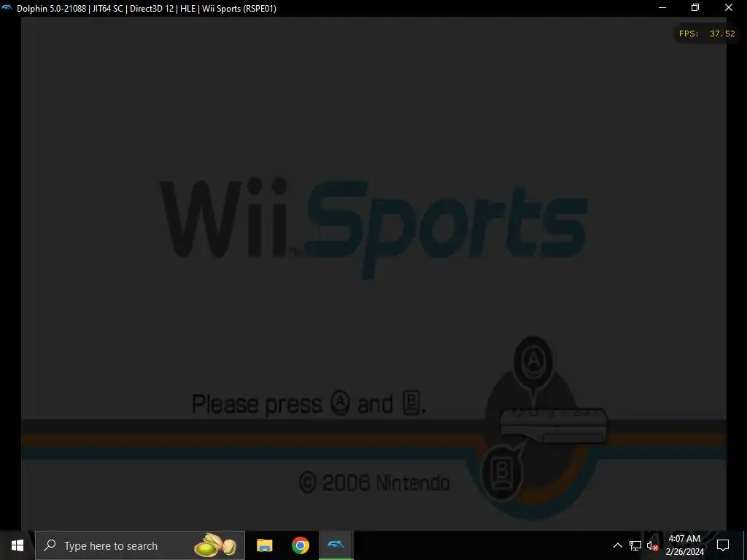Viewport: 747px width, 560px height.
Task: Click the FPS counter overlay
Action: click(707, 34)
